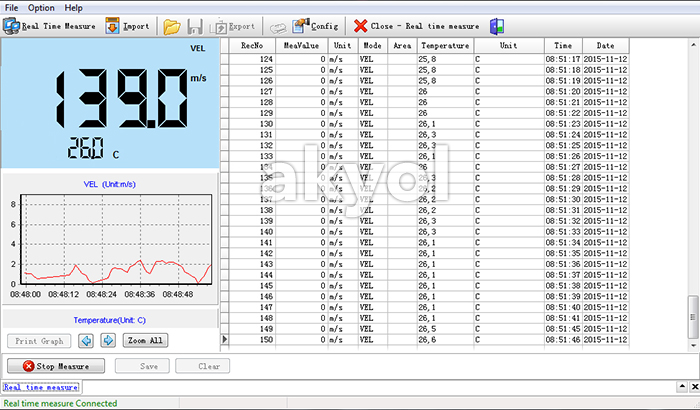Click the exit door icon in toolbar
This screenshot has height=410, width=700.
[497, 26]
